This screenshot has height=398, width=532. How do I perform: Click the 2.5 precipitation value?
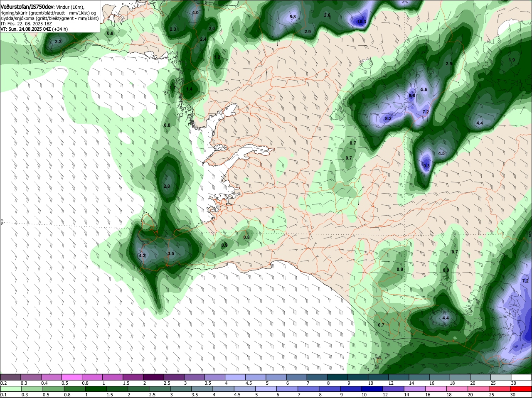(x=449, y=64)
